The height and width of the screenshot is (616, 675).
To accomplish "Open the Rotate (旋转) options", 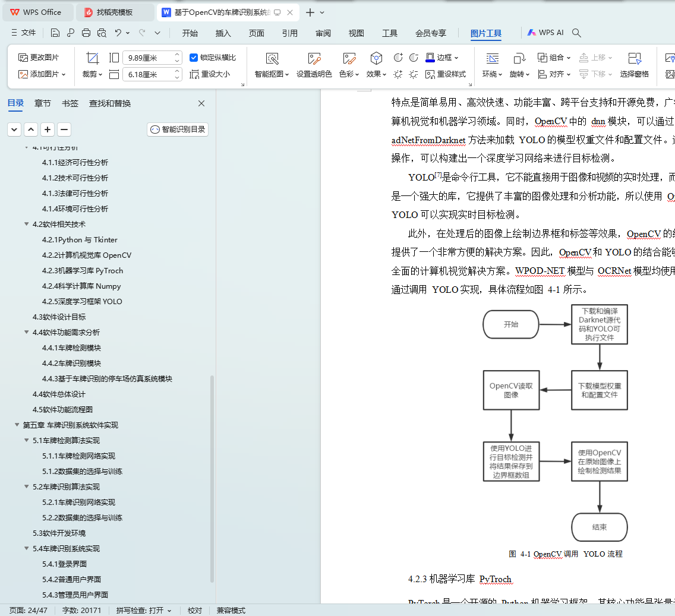I will pyautogui.click(x=519, y=65).
